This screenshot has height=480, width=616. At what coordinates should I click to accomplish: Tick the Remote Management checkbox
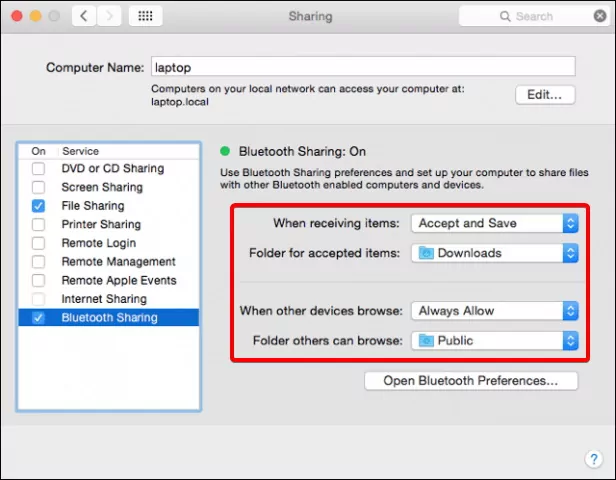(x=38, y=262)
